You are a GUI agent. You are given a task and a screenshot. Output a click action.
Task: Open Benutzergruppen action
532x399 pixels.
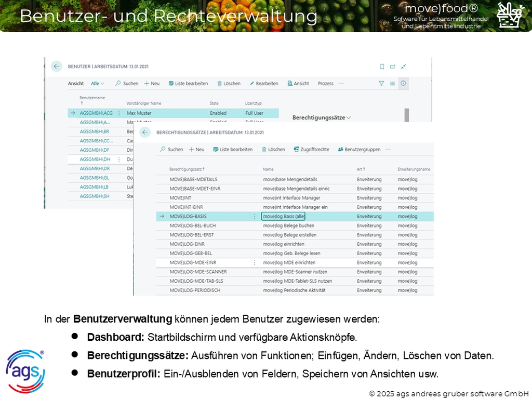360,149
